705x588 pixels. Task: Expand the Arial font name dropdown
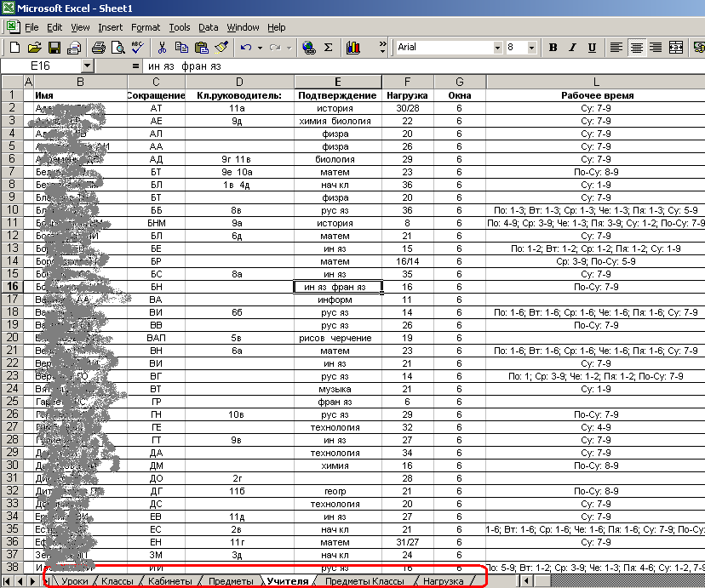coord(496,48)
